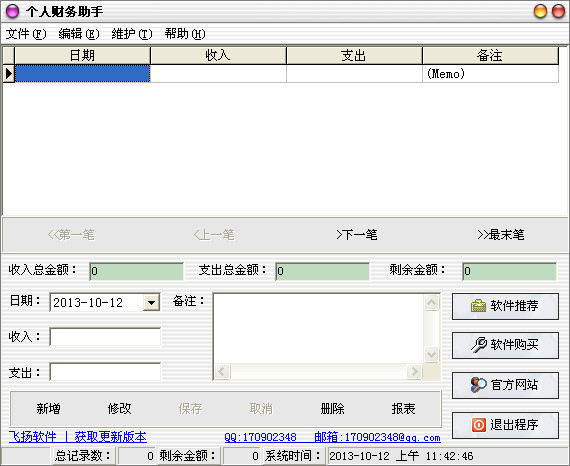This screenshot has width=570, height=466.
Task: Open the 报表 report button
Action: pos(403,409)
